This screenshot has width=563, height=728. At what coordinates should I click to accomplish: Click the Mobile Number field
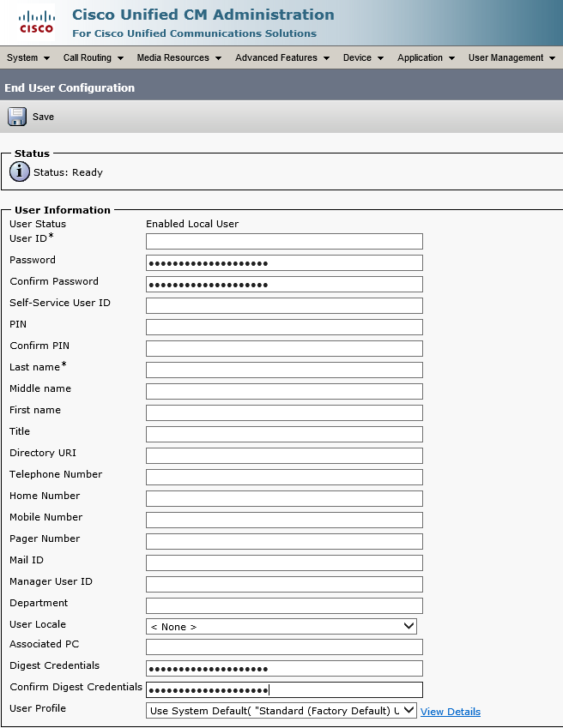[x=284, y=520]
